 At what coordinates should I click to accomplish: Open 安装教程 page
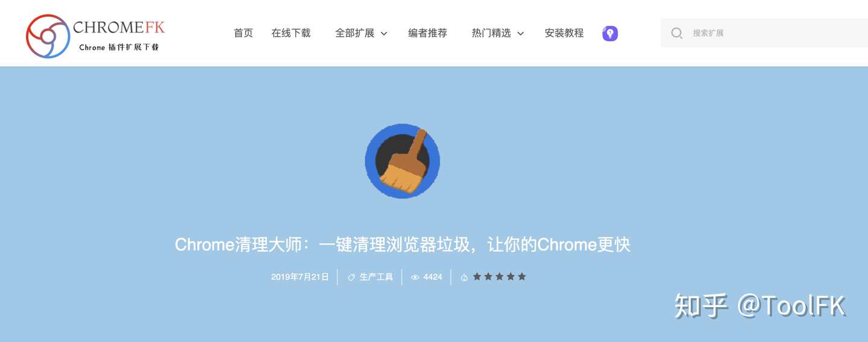coord(564,33)
